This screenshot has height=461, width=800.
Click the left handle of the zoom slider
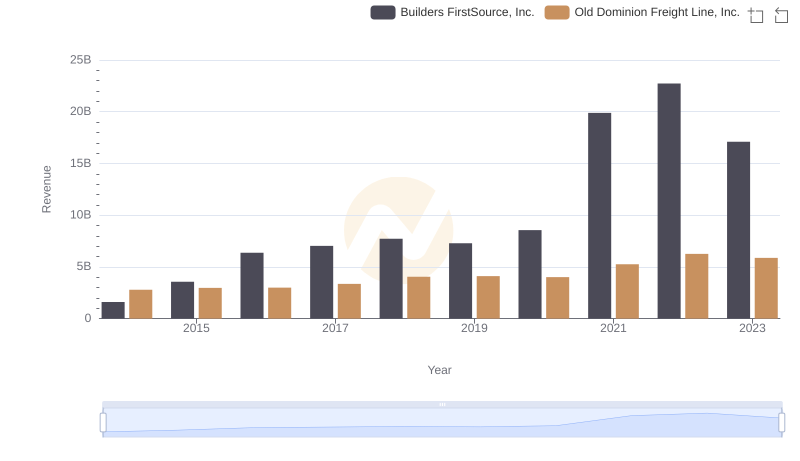point(103,423)
